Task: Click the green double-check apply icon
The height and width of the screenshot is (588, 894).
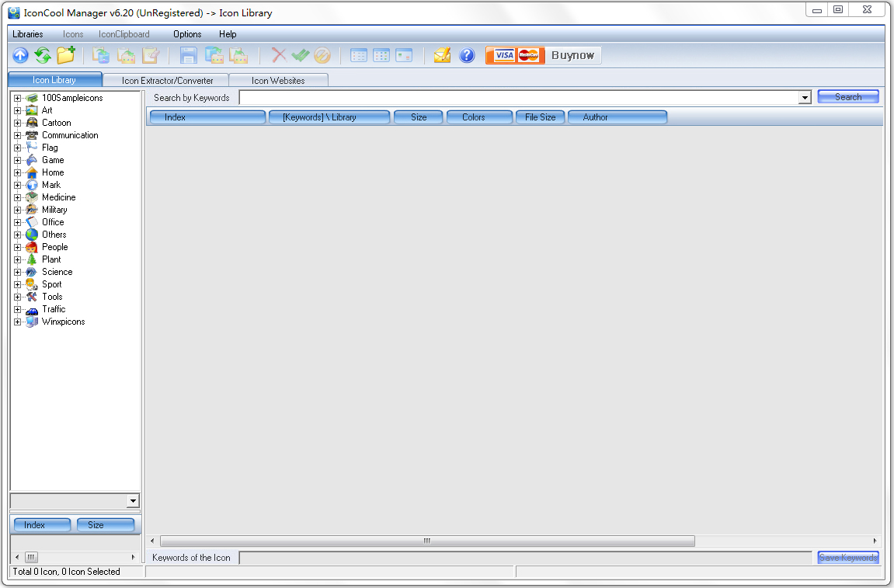Action: [301, 54]
